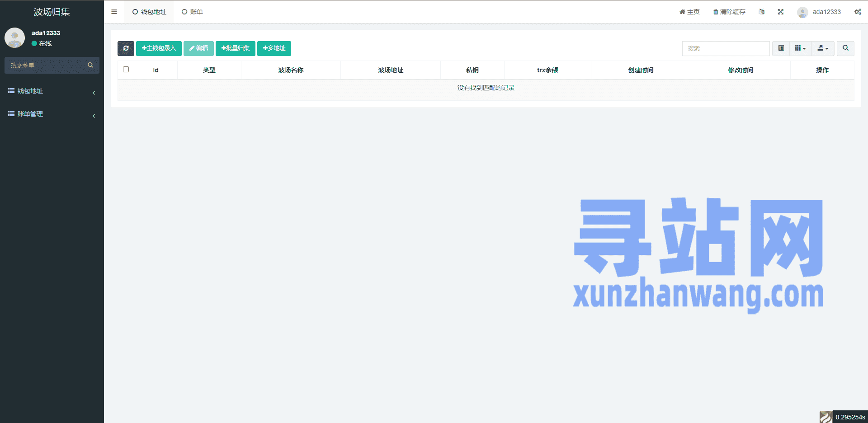
Task: Click the 批量归集 batch collect button
Action: pyautogui.click(x=236, y=48)
